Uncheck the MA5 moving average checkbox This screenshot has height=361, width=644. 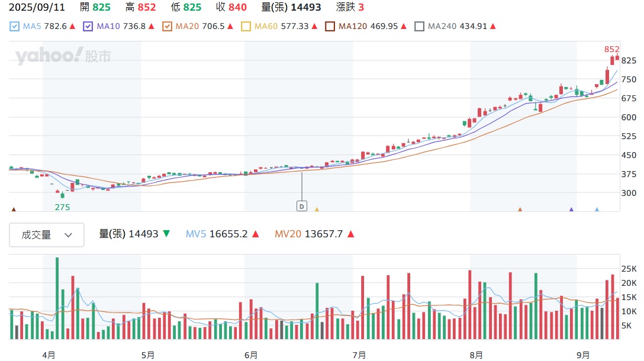(x=14, y=27)
